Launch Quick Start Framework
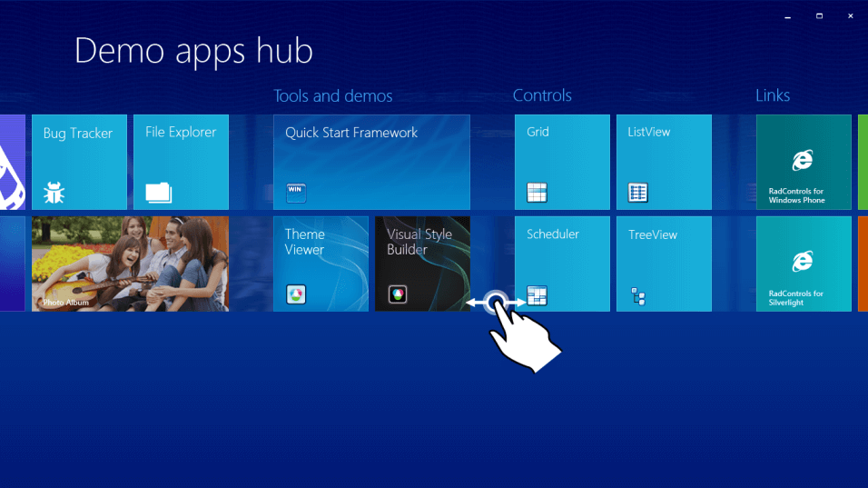The width and height of the screenshot is (868, 488). [371, 163]
